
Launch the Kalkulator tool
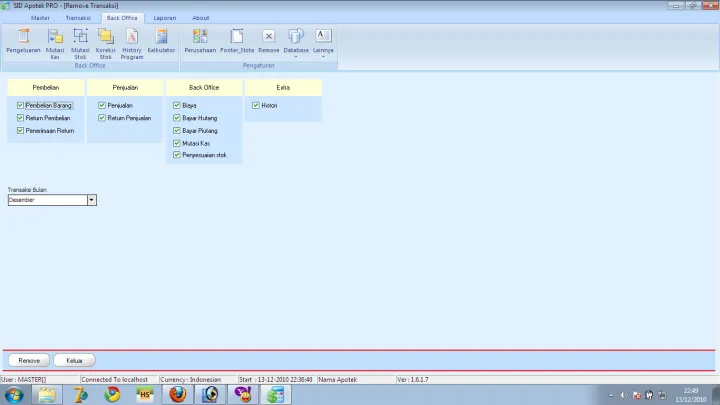pyautogui.click(x=161, y=41)
